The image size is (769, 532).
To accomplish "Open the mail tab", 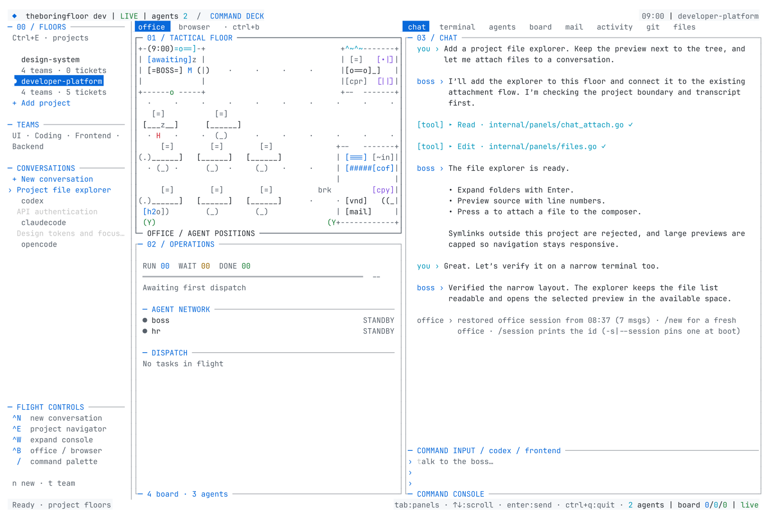I will (x=574, y=27).
